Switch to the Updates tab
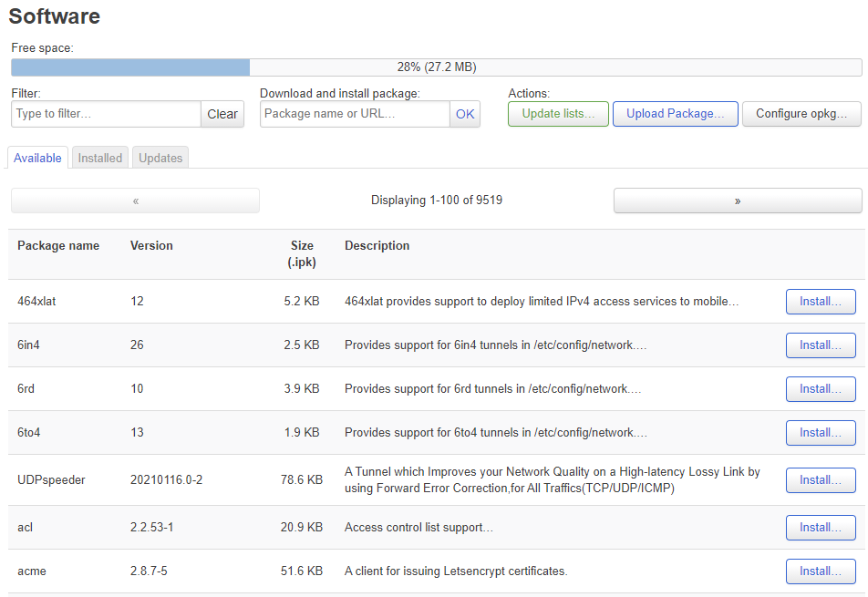Image resolution: width=868 pixels, height=597 pixels. pos(160,158)
